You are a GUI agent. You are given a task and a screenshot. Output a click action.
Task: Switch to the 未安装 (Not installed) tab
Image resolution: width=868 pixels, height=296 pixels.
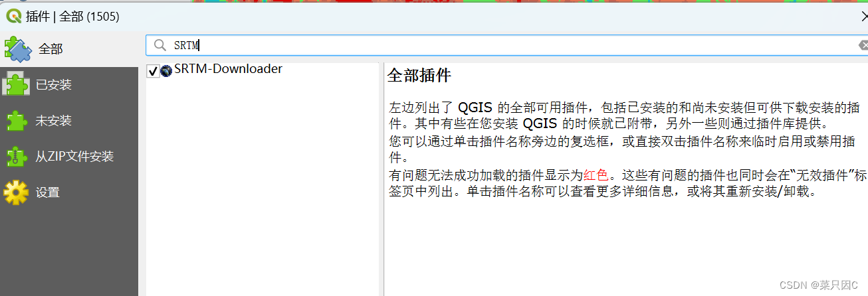click(69, 121)
